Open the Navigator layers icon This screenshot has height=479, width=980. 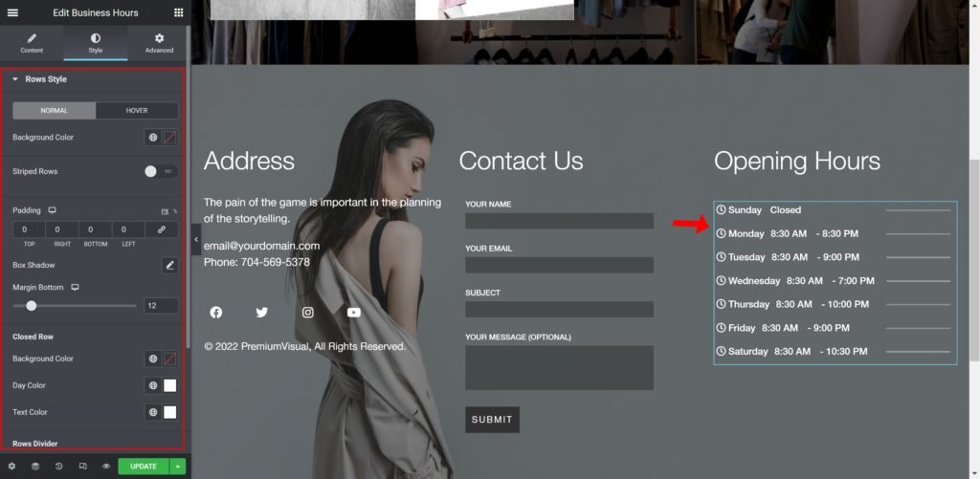[35, 466]
